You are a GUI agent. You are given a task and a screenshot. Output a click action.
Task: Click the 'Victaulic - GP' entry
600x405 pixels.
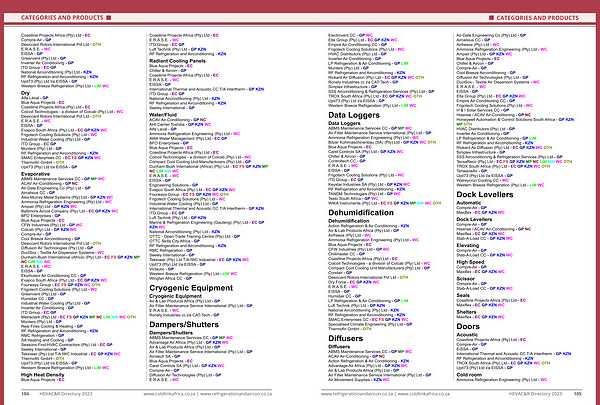coord(161,269)
